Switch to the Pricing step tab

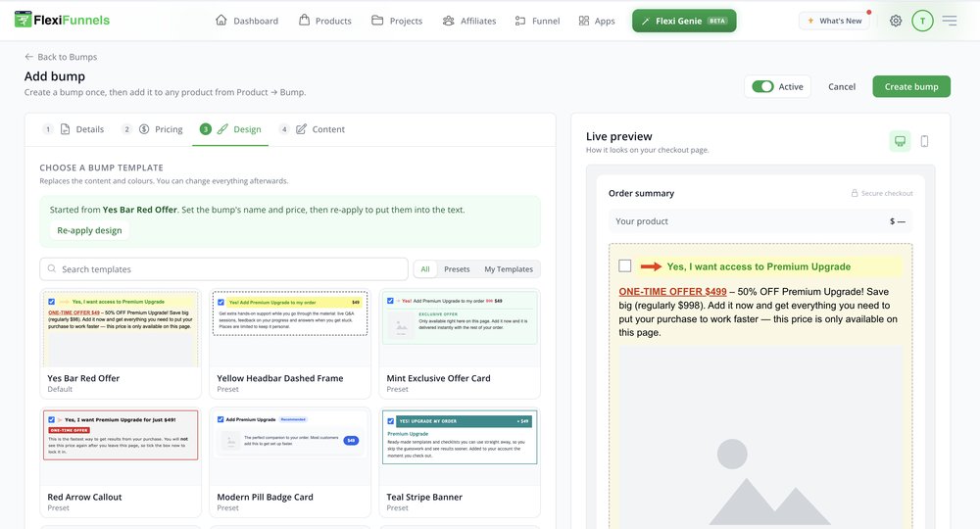pos(153,129)
